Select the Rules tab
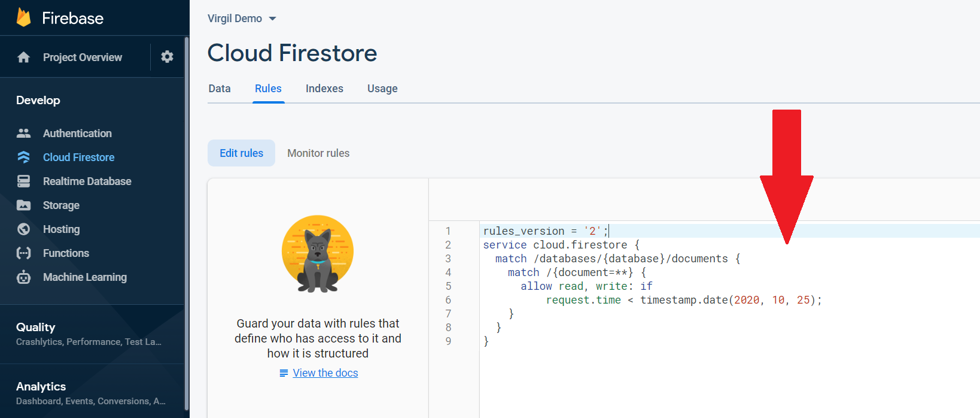 coord(268,89)
